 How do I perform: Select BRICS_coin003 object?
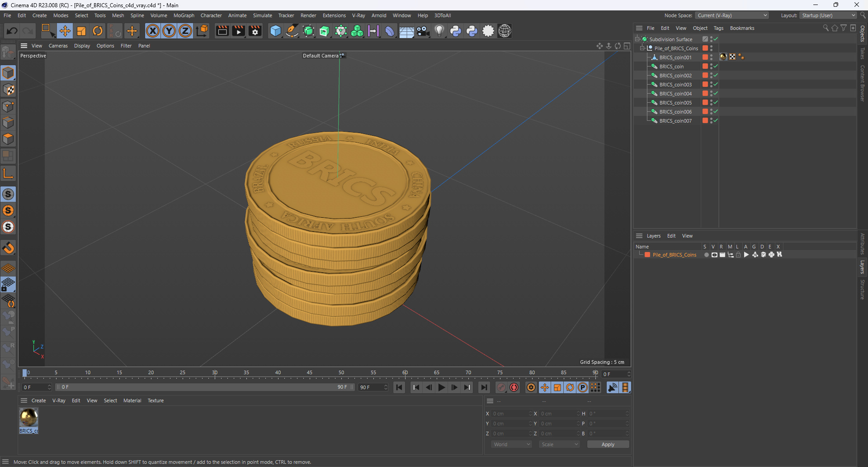tap(675, 85)
